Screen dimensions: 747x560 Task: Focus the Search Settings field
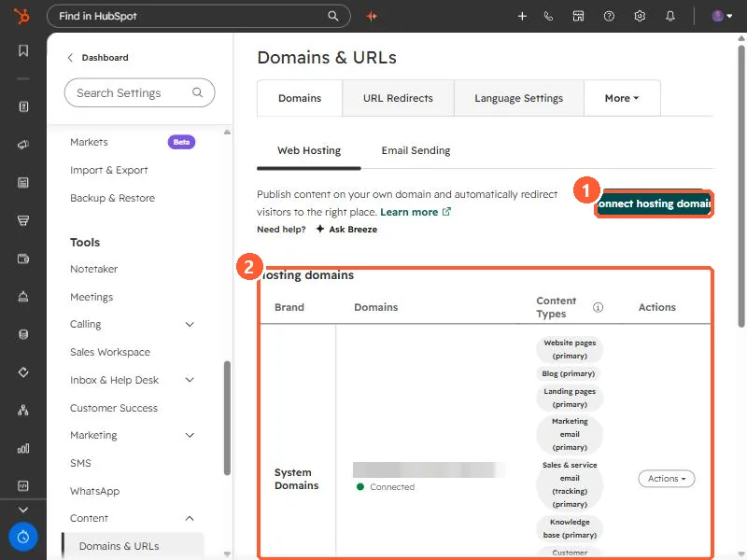139,92
